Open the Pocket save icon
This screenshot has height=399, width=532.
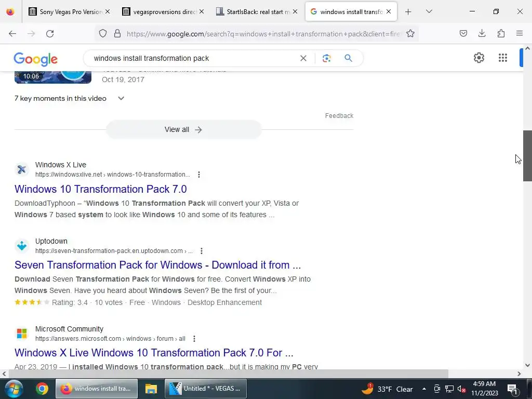point(463,33)
